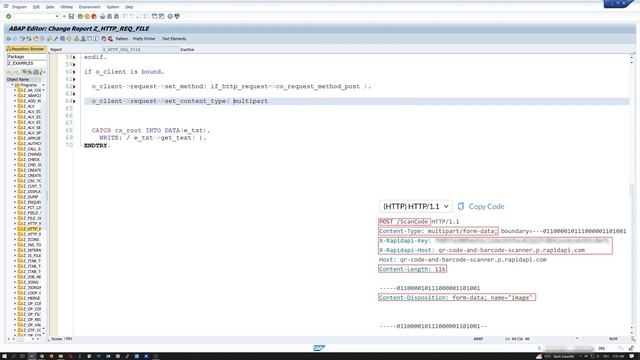640x360 pixels.
Task: Click the ABAP indicator in status bar
Action: coord(478,339)
